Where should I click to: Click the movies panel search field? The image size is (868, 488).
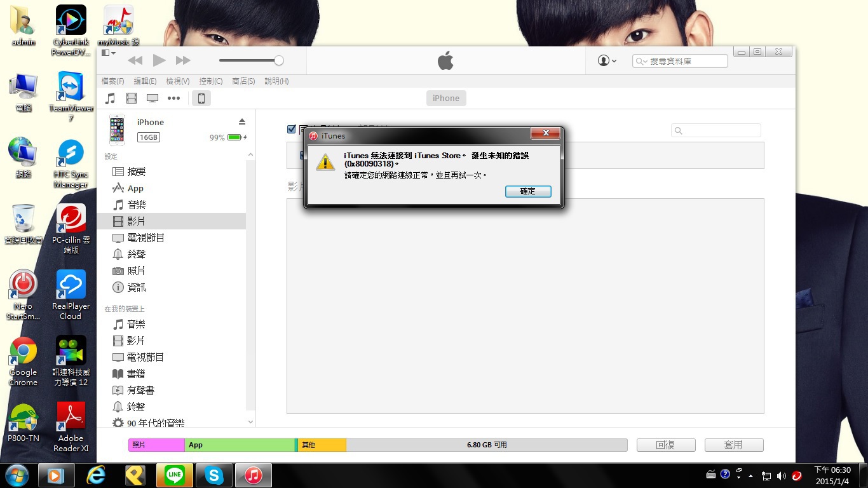click(716, 130)
